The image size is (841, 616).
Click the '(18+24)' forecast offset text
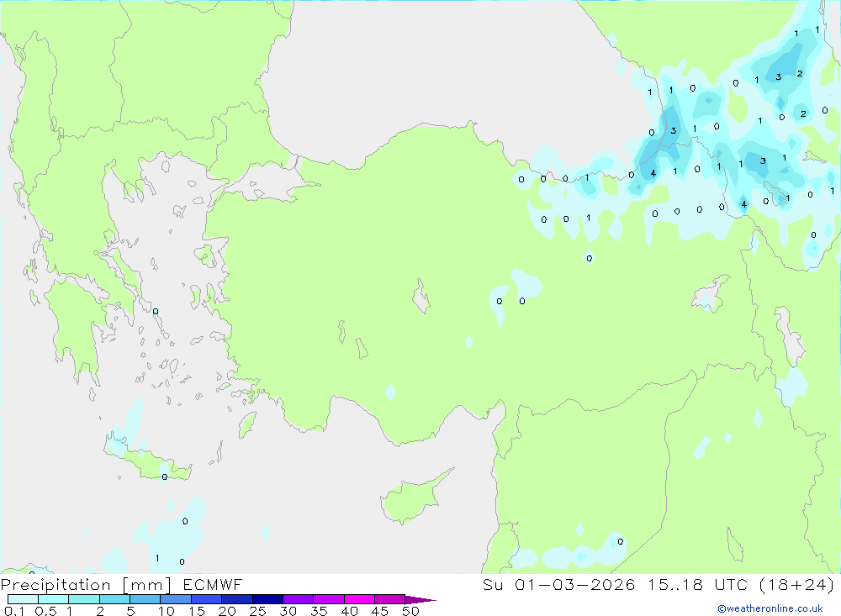pos(797,584)
